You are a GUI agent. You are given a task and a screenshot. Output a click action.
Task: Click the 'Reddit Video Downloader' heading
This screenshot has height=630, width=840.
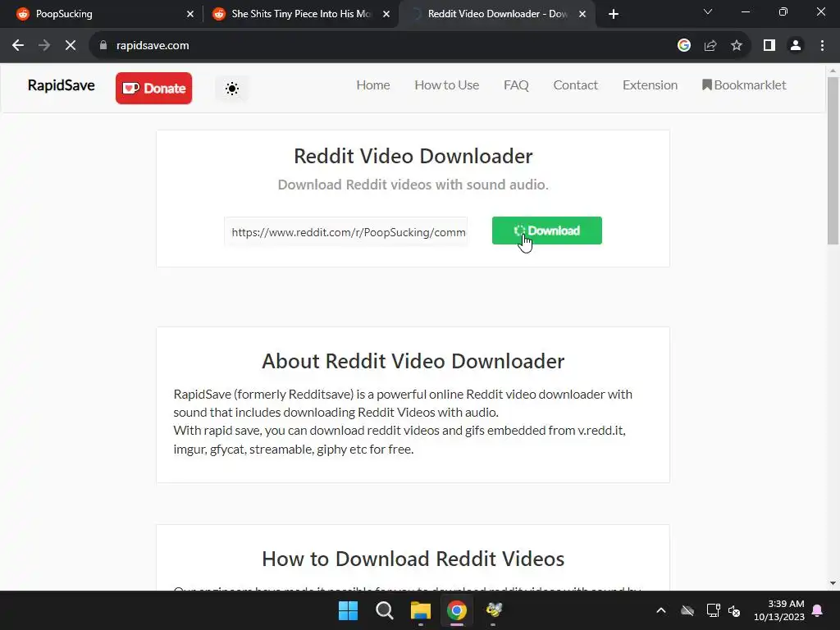click(x=413, y=156)
